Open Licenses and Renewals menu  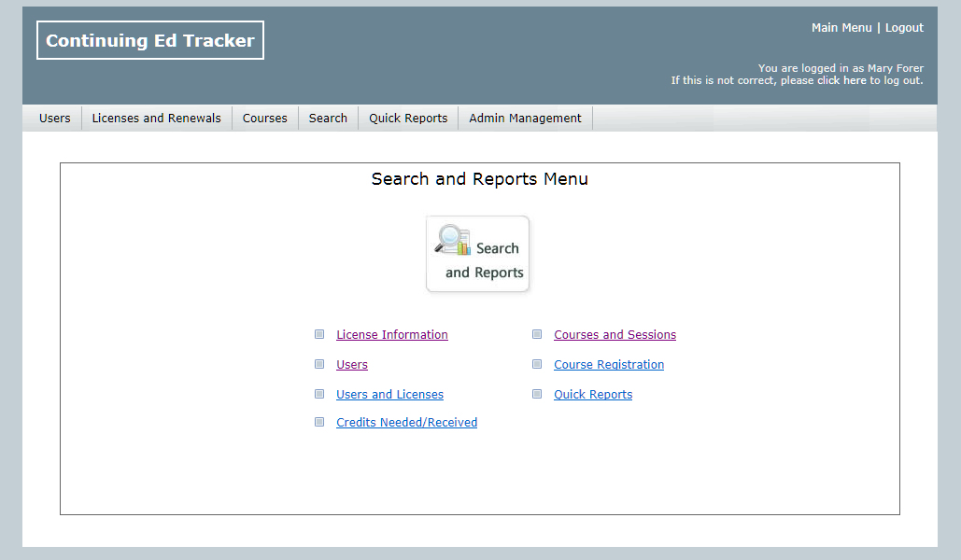[x=156, y=119]
